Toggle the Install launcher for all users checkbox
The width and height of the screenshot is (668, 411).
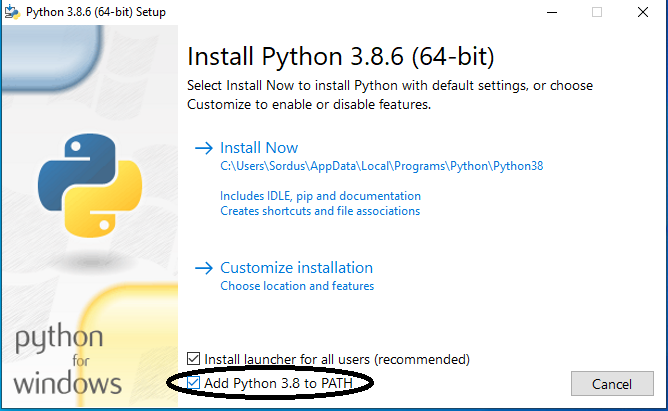click(x=194, y=358)
